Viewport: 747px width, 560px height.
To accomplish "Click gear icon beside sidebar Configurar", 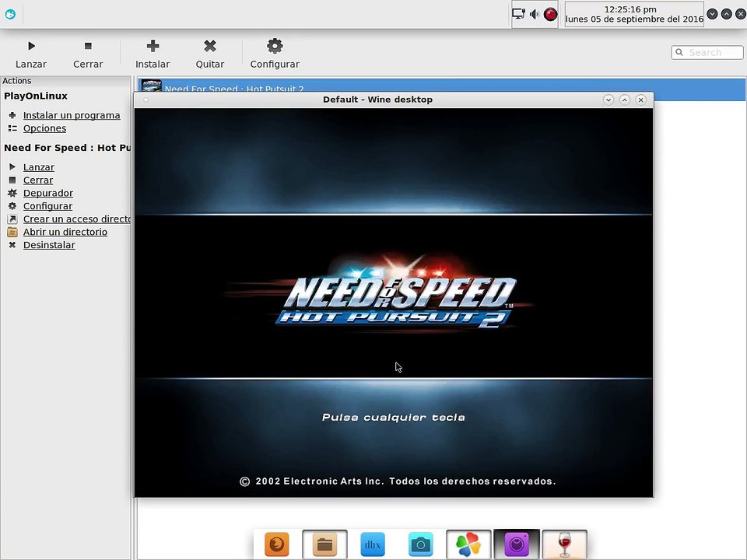I will click(x=12, y=205).
